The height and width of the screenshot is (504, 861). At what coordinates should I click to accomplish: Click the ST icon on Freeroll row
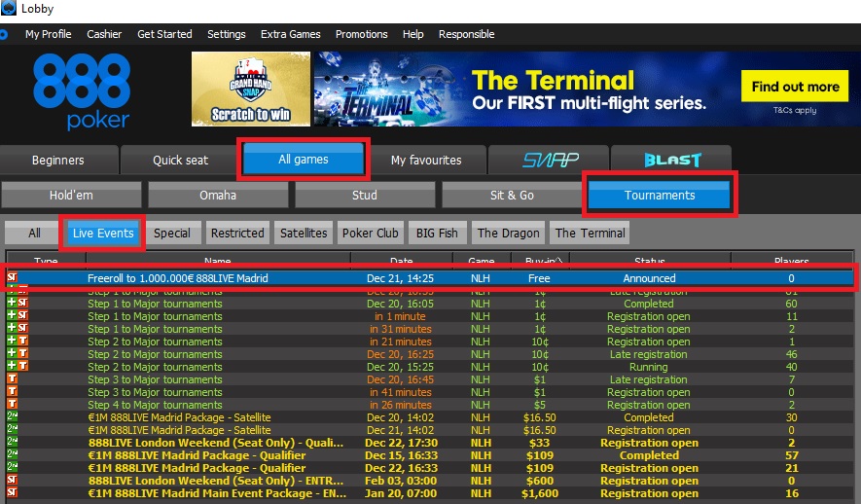coord(12,277)
